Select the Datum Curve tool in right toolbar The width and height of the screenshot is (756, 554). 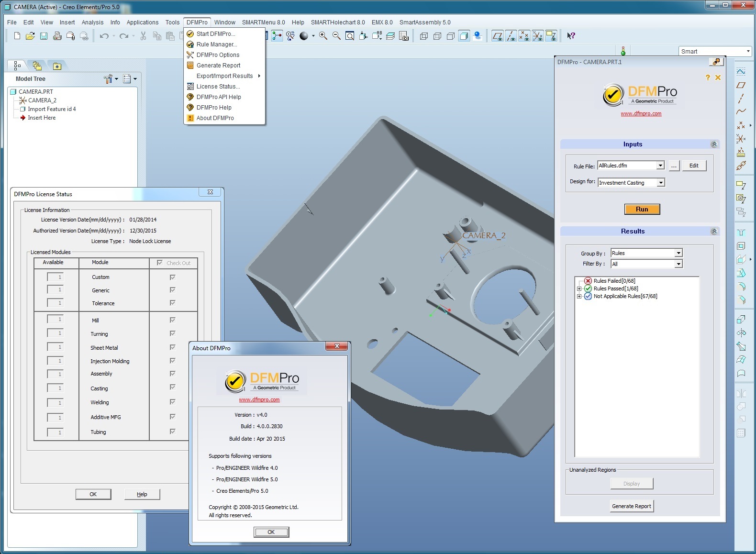point(741,111)
